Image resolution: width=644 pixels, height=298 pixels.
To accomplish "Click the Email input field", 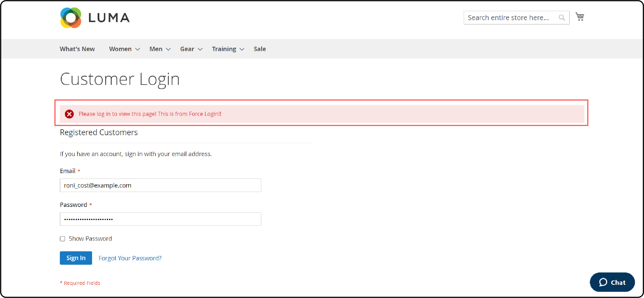I will (161, 185).
